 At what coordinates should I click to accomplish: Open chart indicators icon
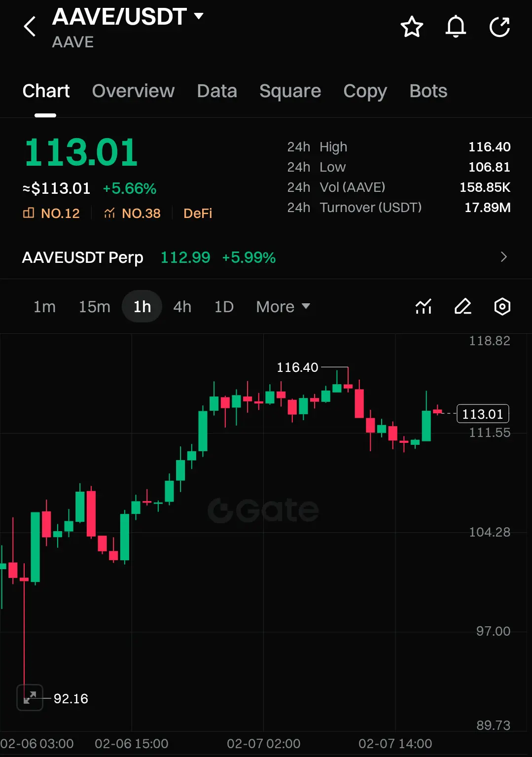click(424, 307)
